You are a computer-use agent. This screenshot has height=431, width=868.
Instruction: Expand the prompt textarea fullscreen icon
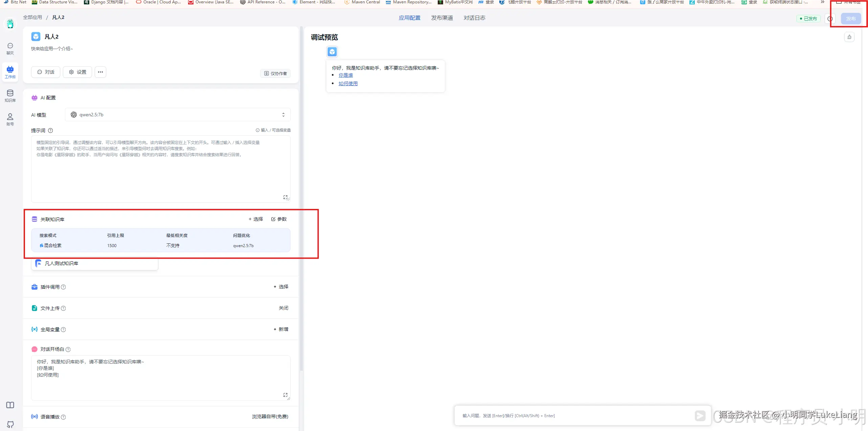click(x=285, y=197)
